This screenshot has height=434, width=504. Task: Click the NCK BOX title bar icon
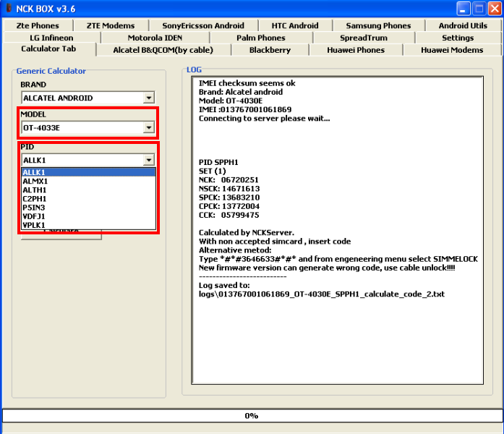coord(9,9)
